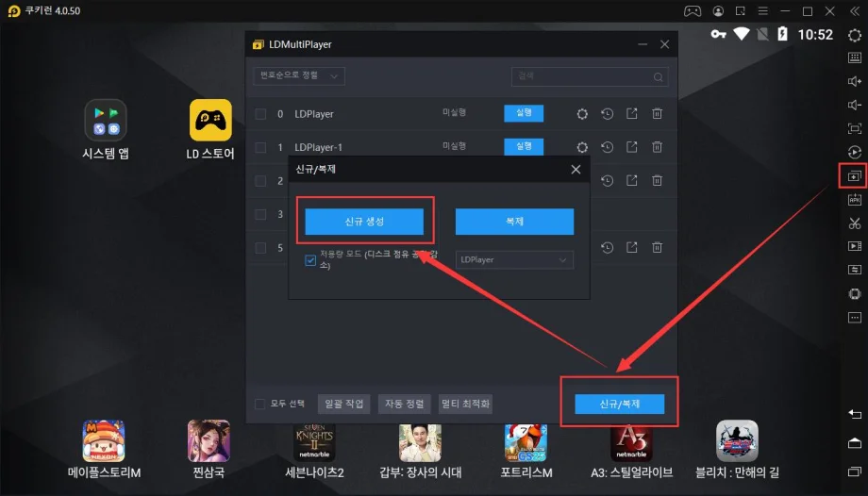Open the operation recorder sidebar icon
The height and width of the screenshot is (496, 868).
pos(854,152)
